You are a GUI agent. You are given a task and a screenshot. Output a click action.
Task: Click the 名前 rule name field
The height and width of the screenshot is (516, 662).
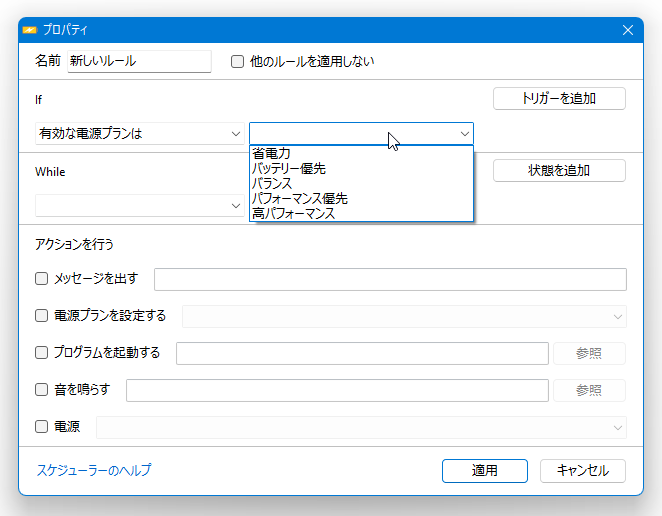(139, 62)
